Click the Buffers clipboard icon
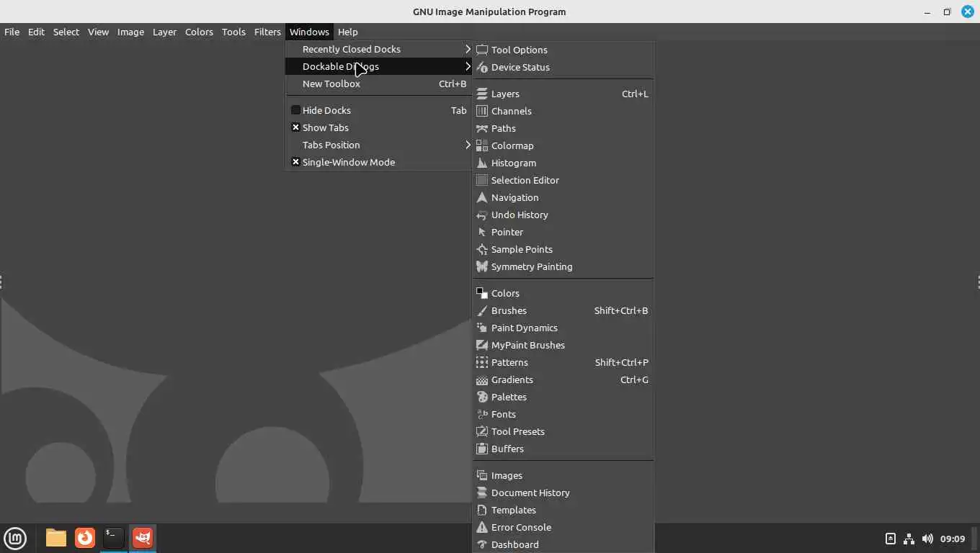The image size is (980, 553). [x=482, y=449]
